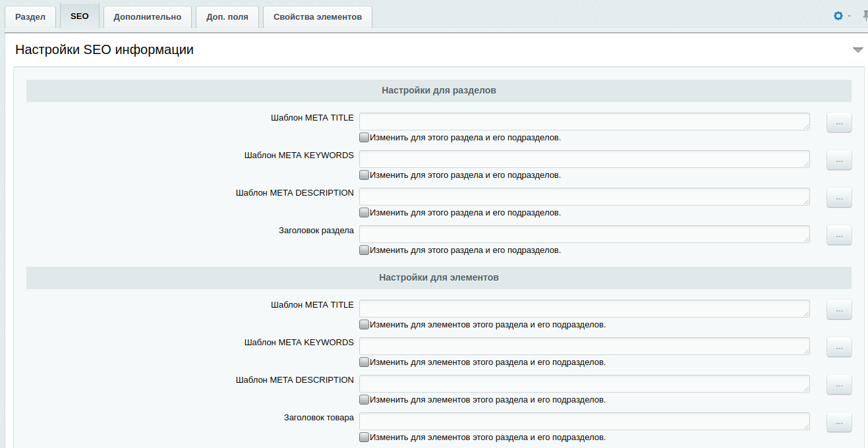The image size is (868, 448).
Task: Open picker for elements META DESCRIPTION template
Action: point(839,385)
